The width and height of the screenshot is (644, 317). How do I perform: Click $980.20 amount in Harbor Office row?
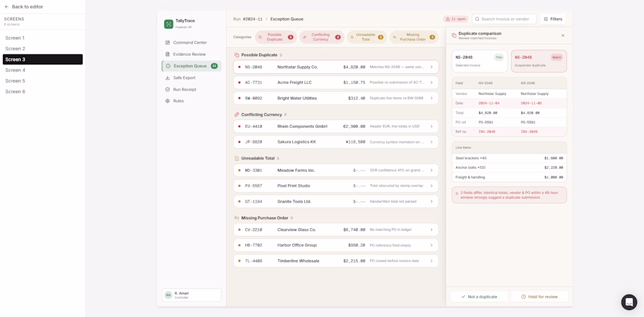click(x=357, y=246)
